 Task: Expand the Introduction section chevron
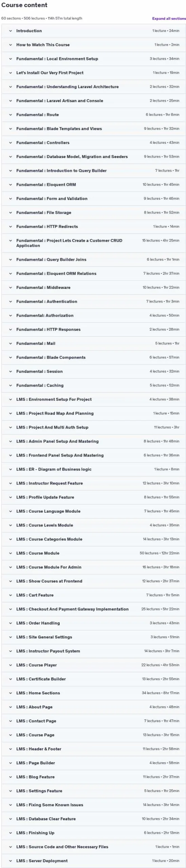tap(11, 31)
